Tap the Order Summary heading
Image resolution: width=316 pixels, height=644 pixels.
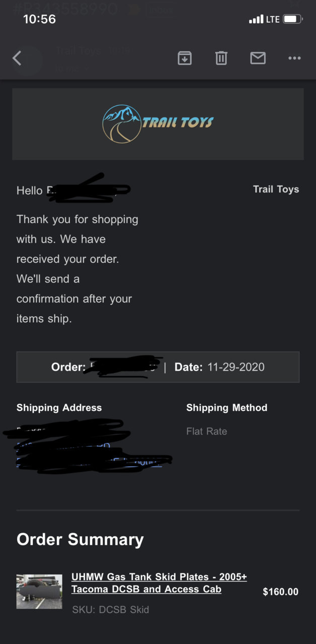pos(80,539)
